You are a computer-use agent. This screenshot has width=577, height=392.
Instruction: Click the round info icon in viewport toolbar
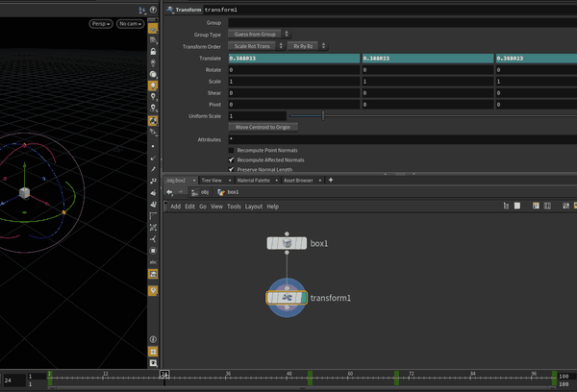(x=153, y=339)
